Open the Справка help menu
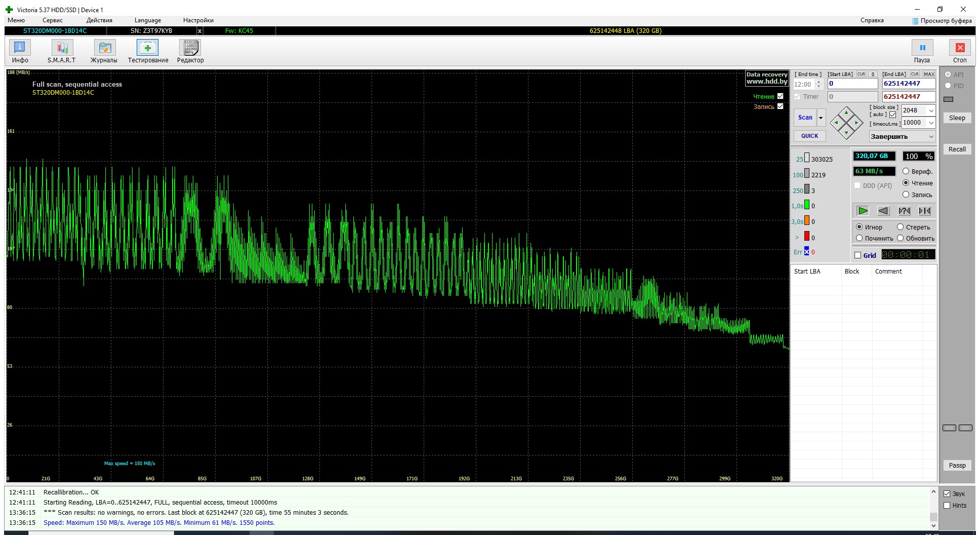The width and height of the screenshot is (980, 535). pyautogui.click(x=872, y=20)
